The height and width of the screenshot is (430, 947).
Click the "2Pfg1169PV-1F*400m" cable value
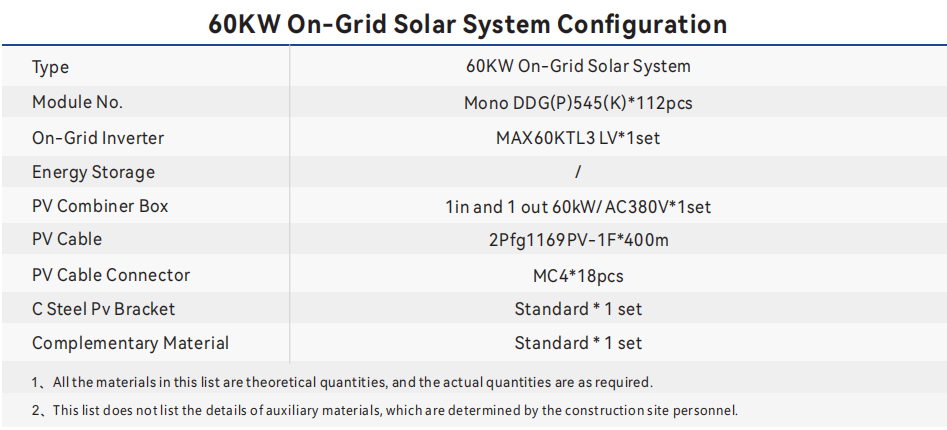pyautogui.click(x=578, y=241)
